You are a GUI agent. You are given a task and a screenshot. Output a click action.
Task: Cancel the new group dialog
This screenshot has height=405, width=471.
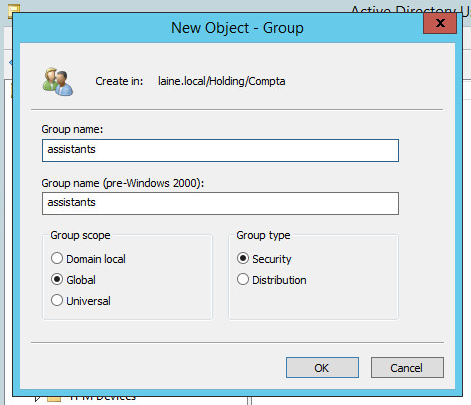pos(407,368)
